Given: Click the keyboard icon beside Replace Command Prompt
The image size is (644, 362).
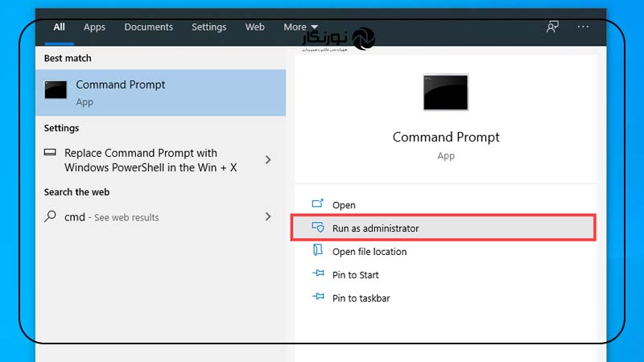Looking at the screenshot, I should (x=50, y=152).
